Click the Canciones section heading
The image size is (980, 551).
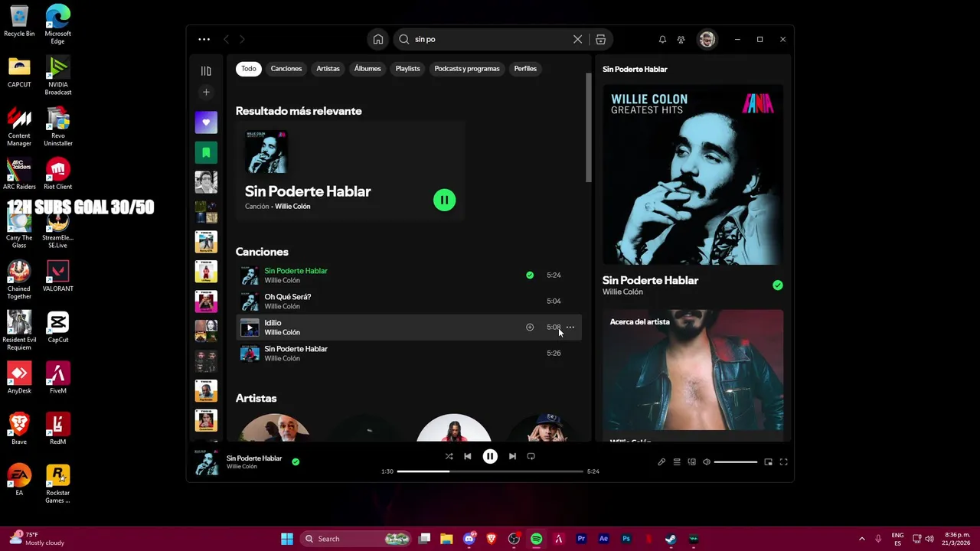click(x=262, y=252)
